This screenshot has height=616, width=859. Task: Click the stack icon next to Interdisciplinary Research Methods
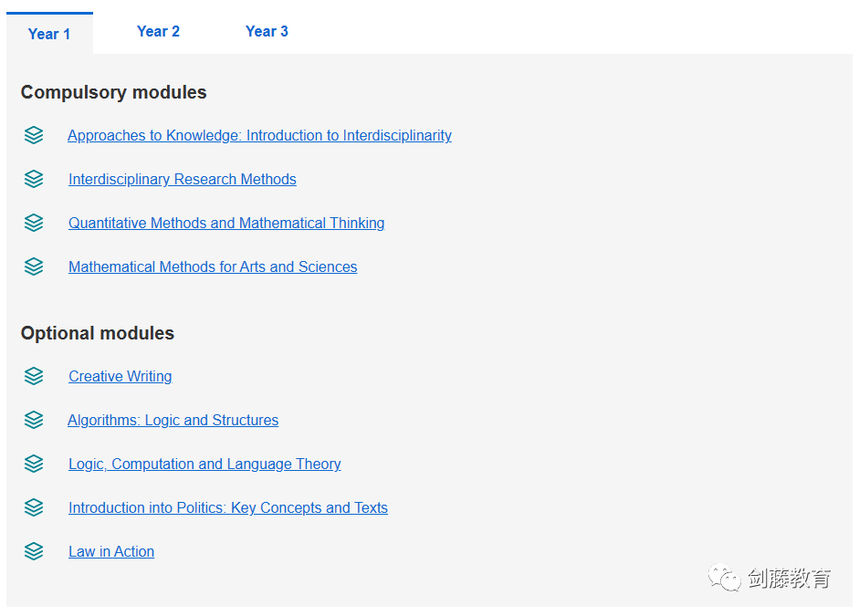pos(34,179)
